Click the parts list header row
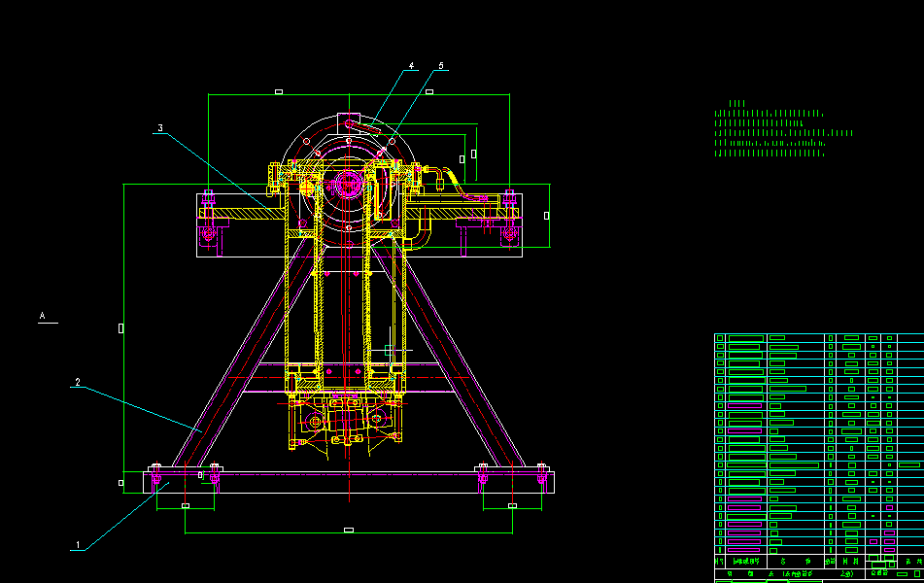The image size is (924, 583). pos(819,562)
